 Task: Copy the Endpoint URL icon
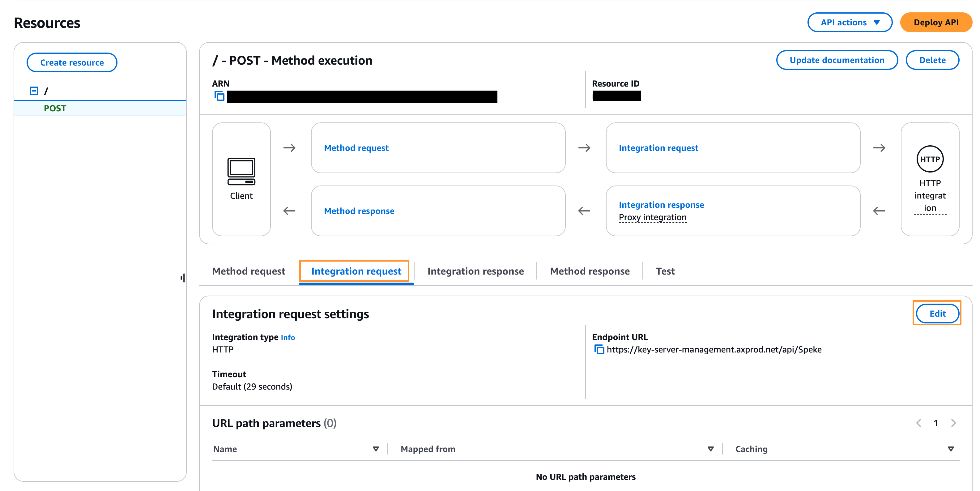pos(599,349)
